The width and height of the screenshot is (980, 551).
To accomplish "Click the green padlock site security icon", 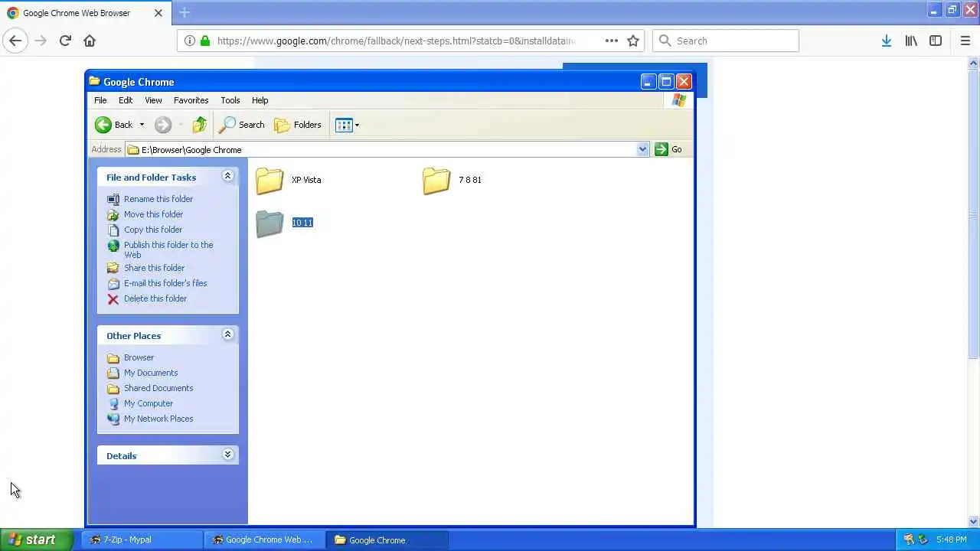I will pos(204,41).
